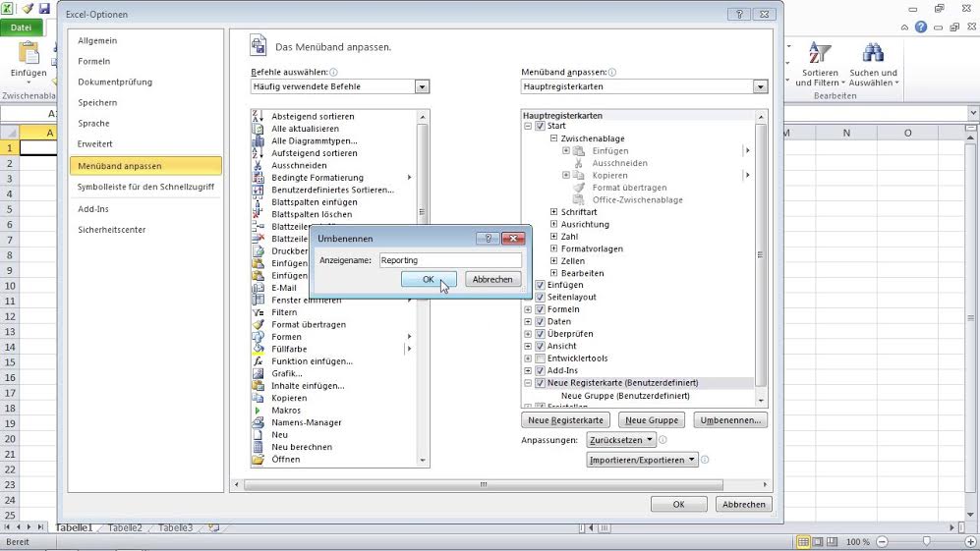Select the Formen shapes icon
This screenshot has height=551, width=980.
tap(258, 337)
